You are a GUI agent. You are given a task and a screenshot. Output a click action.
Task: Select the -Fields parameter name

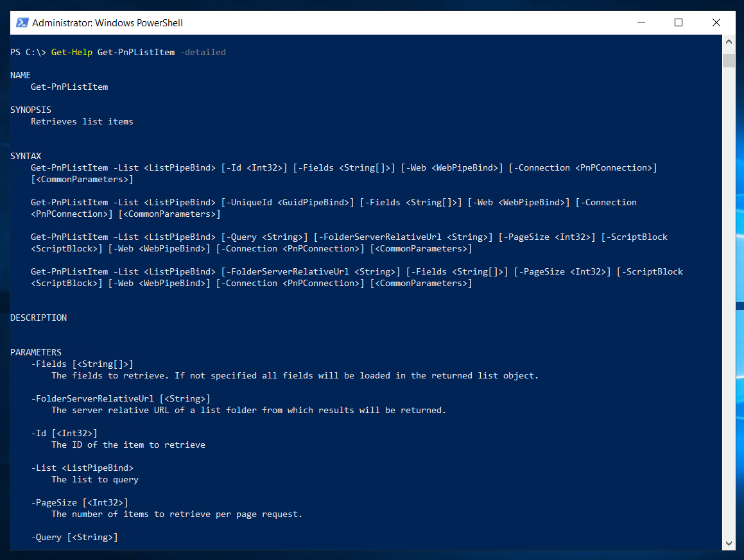pyautogui.click(x=48, y=364)
